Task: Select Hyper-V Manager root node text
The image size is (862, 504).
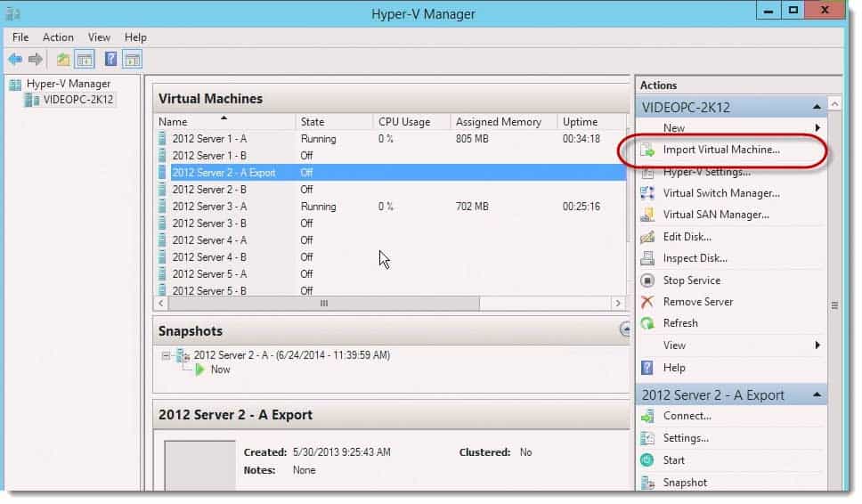Action: [x=69, y=84]
